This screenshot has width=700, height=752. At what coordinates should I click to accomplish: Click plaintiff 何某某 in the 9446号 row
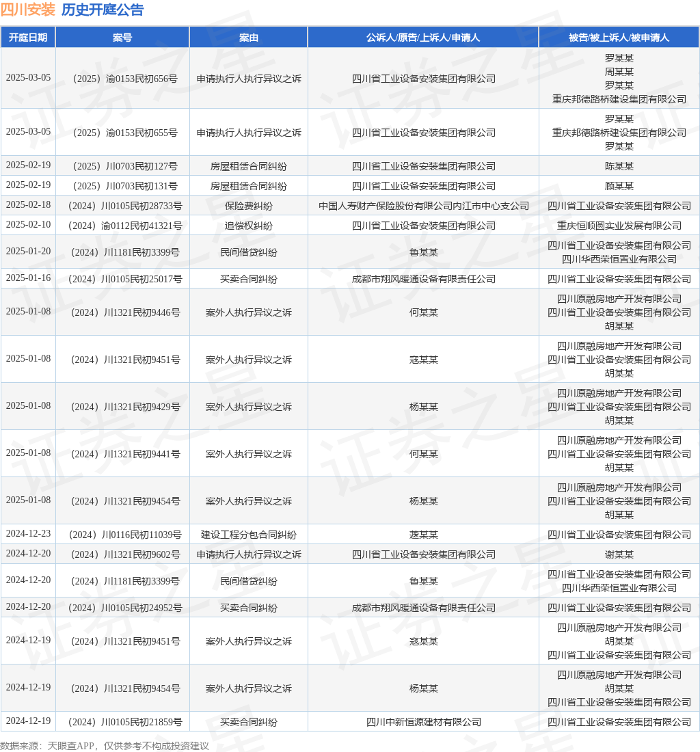[423, 312]
